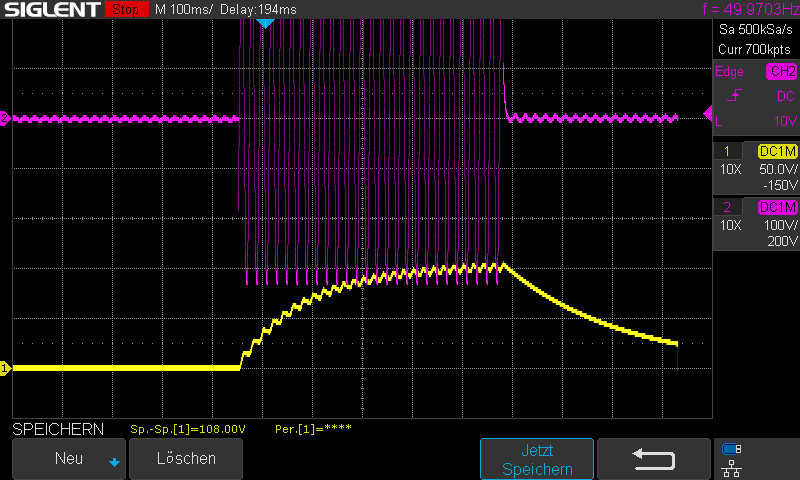Click the CH2 trigger source label

782,71
